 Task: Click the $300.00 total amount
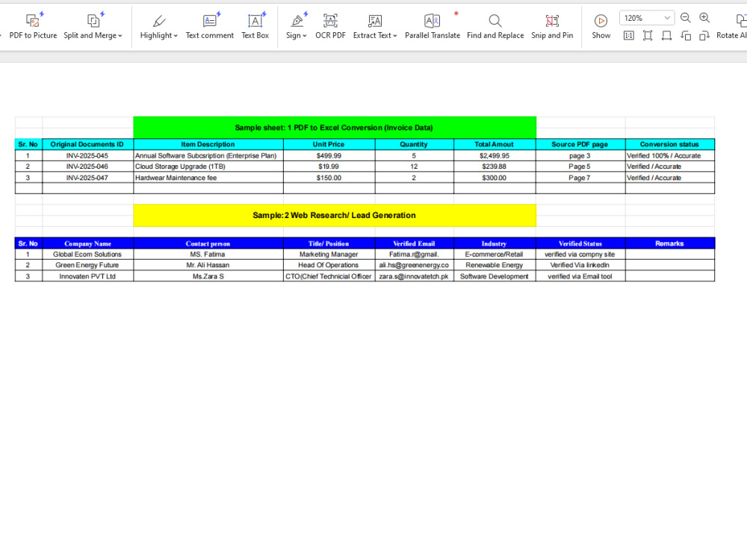[x=495, y=178]
